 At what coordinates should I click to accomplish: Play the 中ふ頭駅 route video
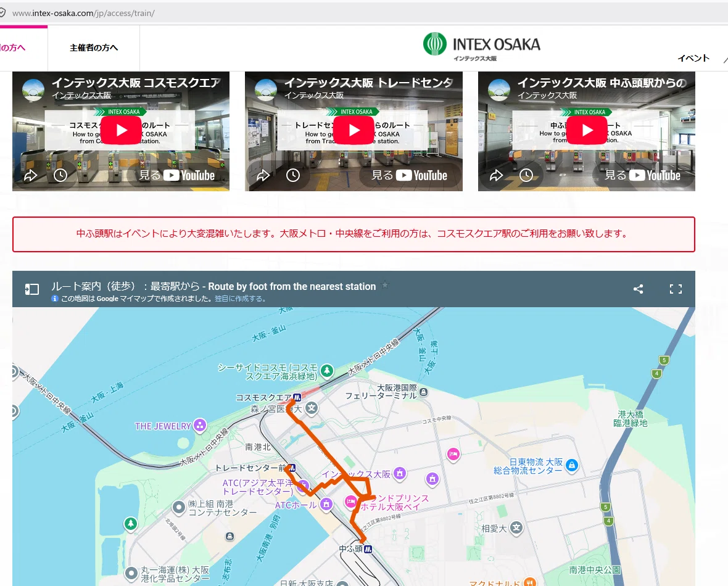(x=587, y=130)
